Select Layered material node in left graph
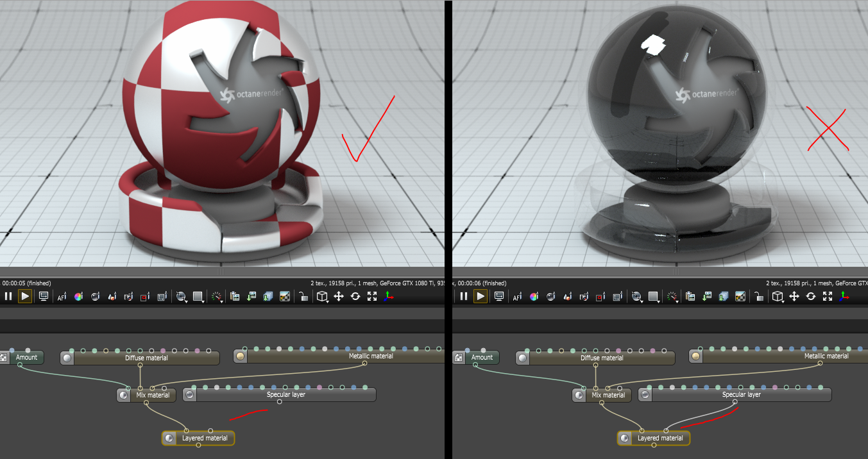This screenshot has height=459, width=868. click(198, 438)
